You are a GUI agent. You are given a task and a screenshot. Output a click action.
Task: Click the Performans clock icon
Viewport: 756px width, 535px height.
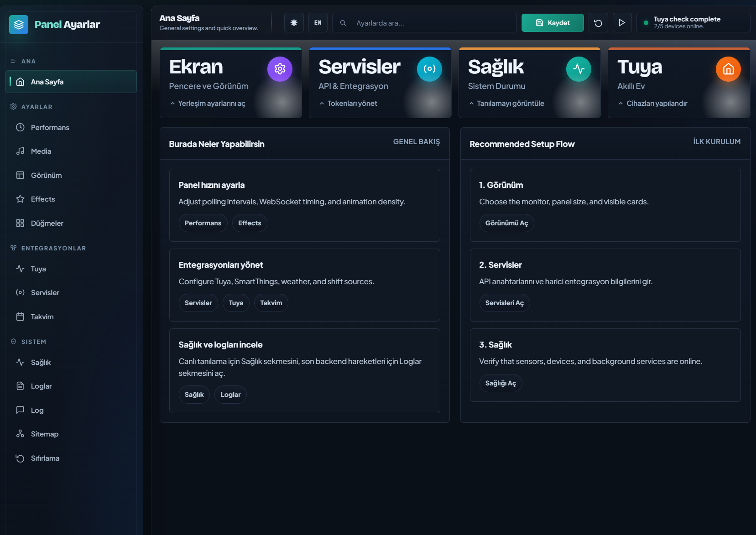(x=20, y=127)
